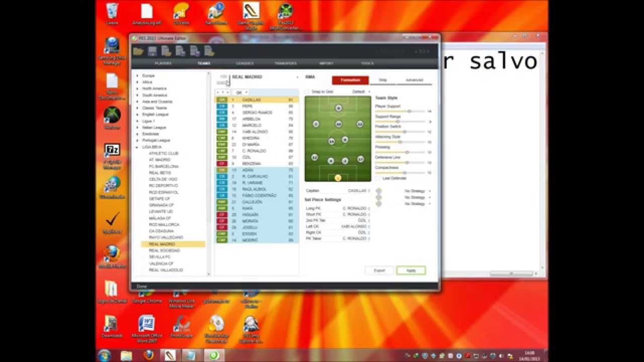Open the GK position filter dropdown
This screenshot has height=362, width=644.
point(241,93)
